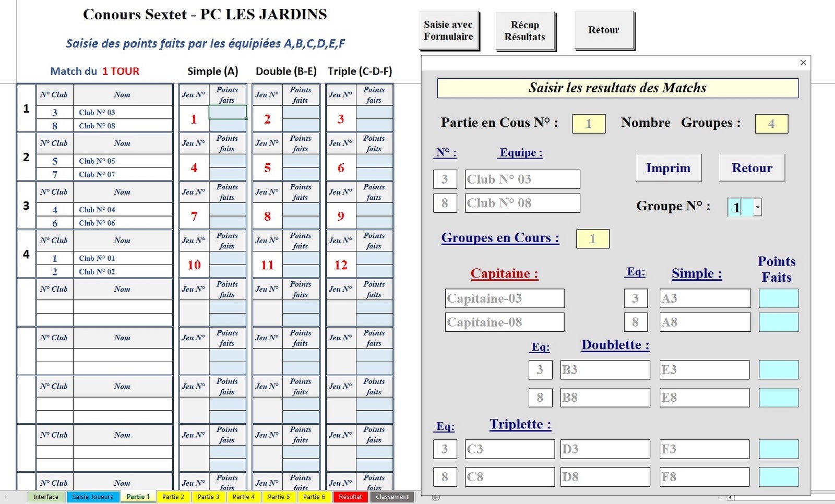Click the Saisir les resultats des Matchs banner
The height and width of the screenshot is (504, 835).
point(618,88)
